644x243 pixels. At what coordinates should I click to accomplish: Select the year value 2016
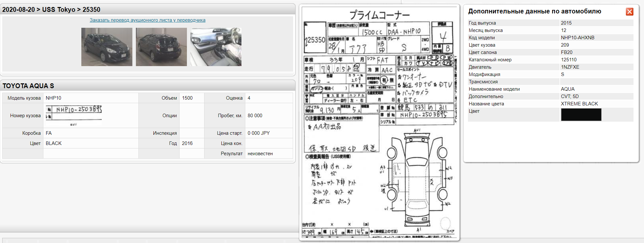(x=187, y=143)
